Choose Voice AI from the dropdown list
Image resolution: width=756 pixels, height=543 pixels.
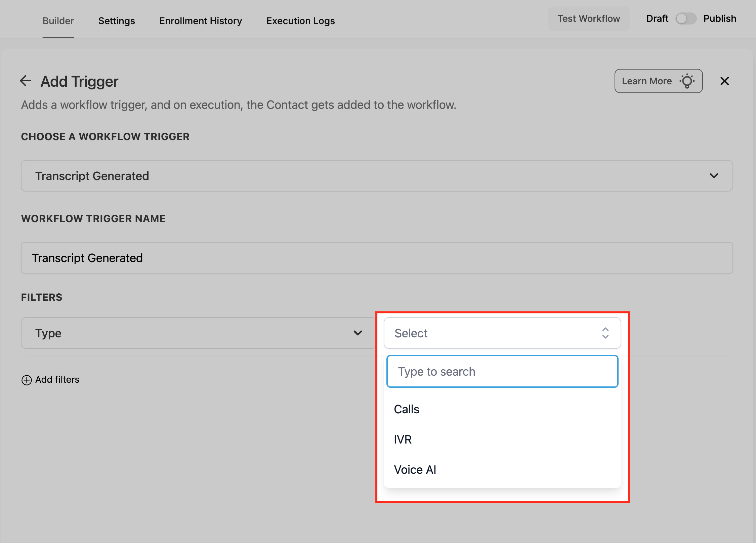415,470
